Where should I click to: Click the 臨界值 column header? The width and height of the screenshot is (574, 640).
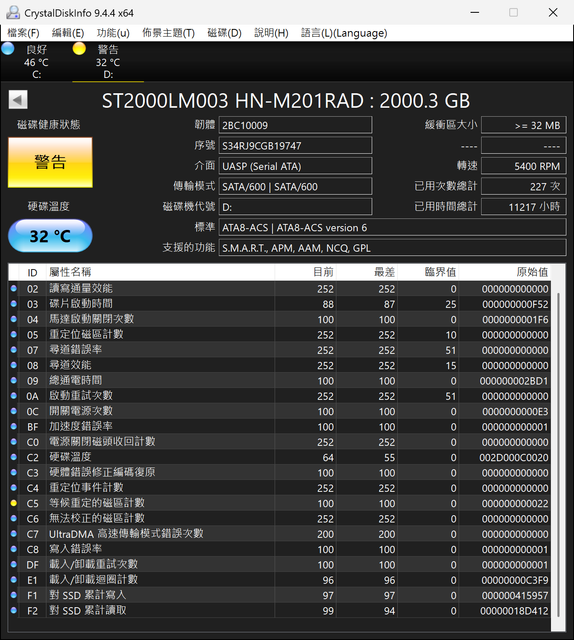[428, 272]
